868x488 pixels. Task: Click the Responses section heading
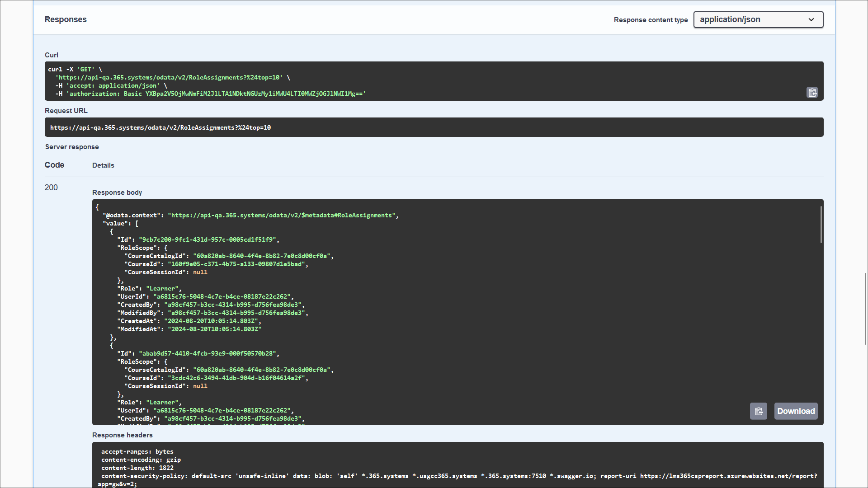66,19
